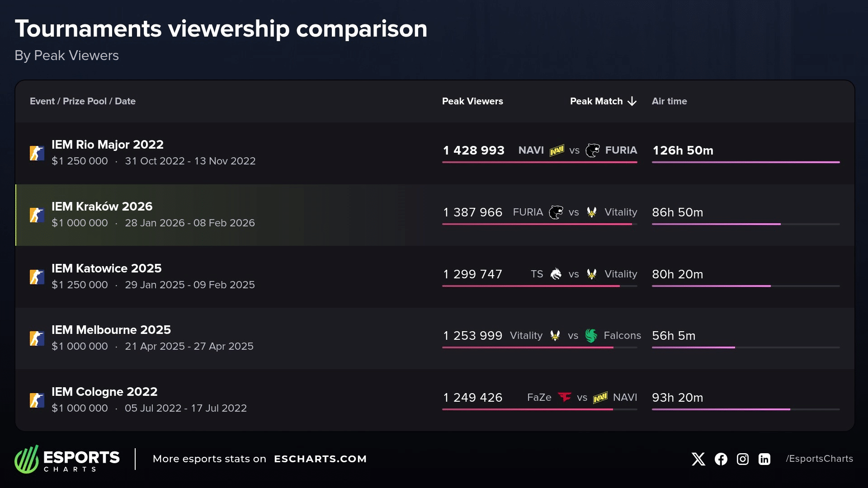Sort by the Air time column header
The image size is (868, 488).
click(x=669, y=101)
